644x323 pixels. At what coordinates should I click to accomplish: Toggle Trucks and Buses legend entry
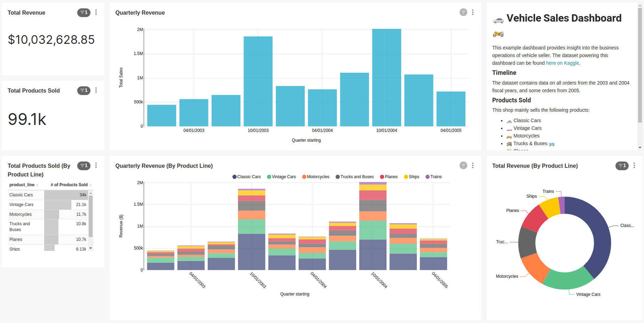click(355, 177)
